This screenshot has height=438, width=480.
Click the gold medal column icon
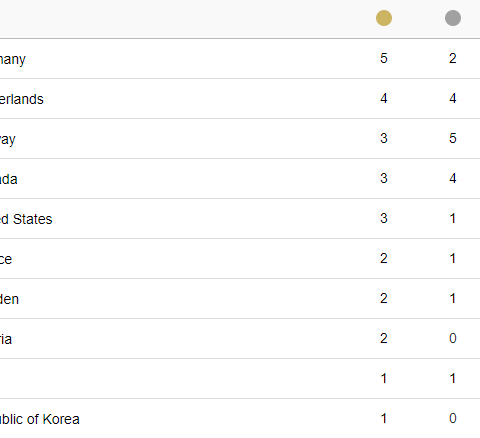click(x=384, y=18)
